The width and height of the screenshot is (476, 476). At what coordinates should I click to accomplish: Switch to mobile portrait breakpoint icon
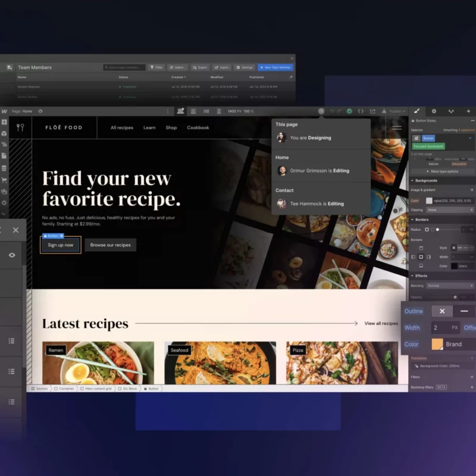tap(219, 111)
